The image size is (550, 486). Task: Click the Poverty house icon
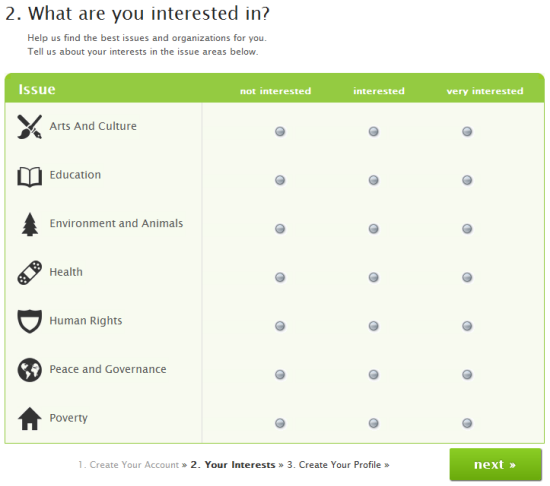tap(29, 418)
